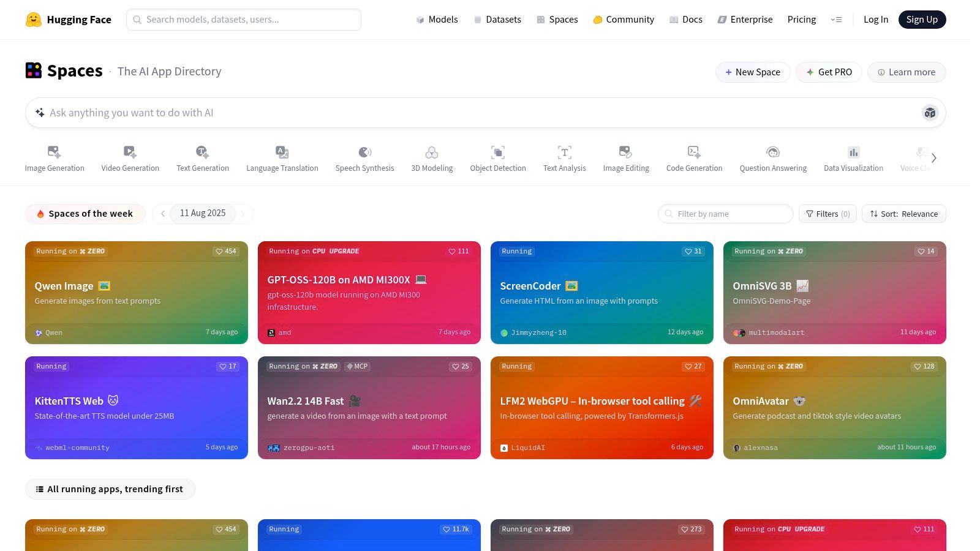Click the Log In link
Image resolution: width=980 pixels, height=551 pixels.
point(875,20)
